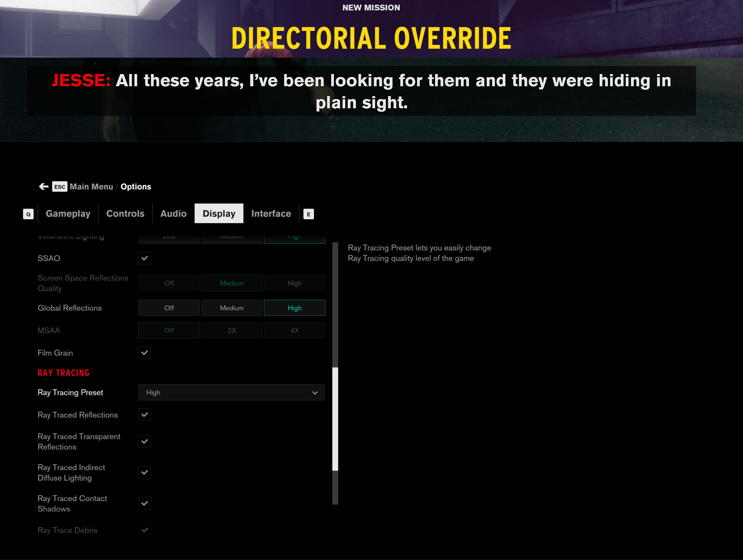Toggle the Film Grain checkbox
This screenshot has height=560, width=743.
145,353
